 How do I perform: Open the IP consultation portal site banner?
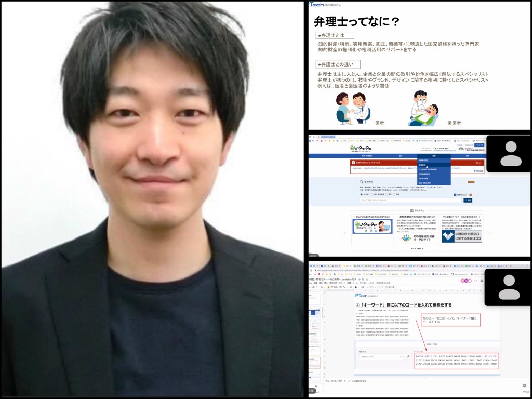(417, 237)
